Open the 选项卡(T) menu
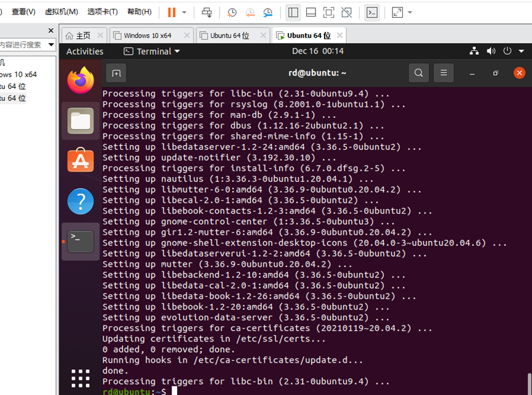The image size is (532, 395). [x=103, y=12]
